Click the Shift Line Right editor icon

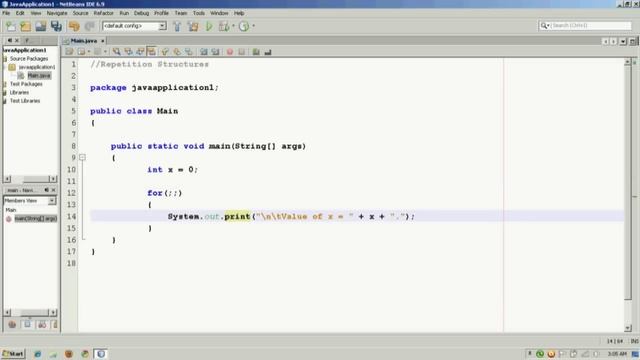point(215,52)
